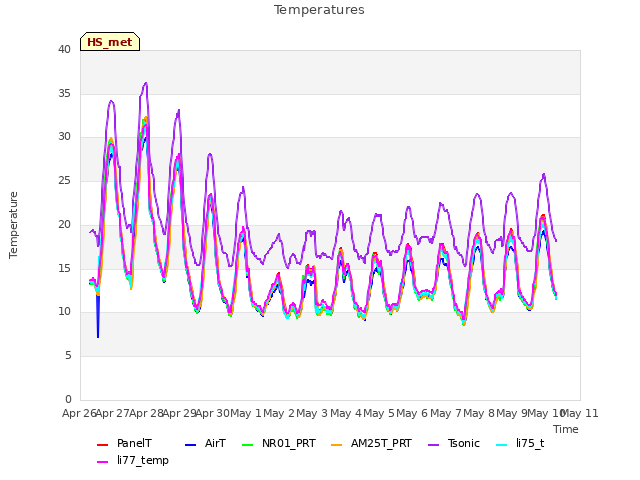The width and height of the screenshot is (640, 480).
Task: Click the Apr 30 x-axis label
Action: coord(213,413)
